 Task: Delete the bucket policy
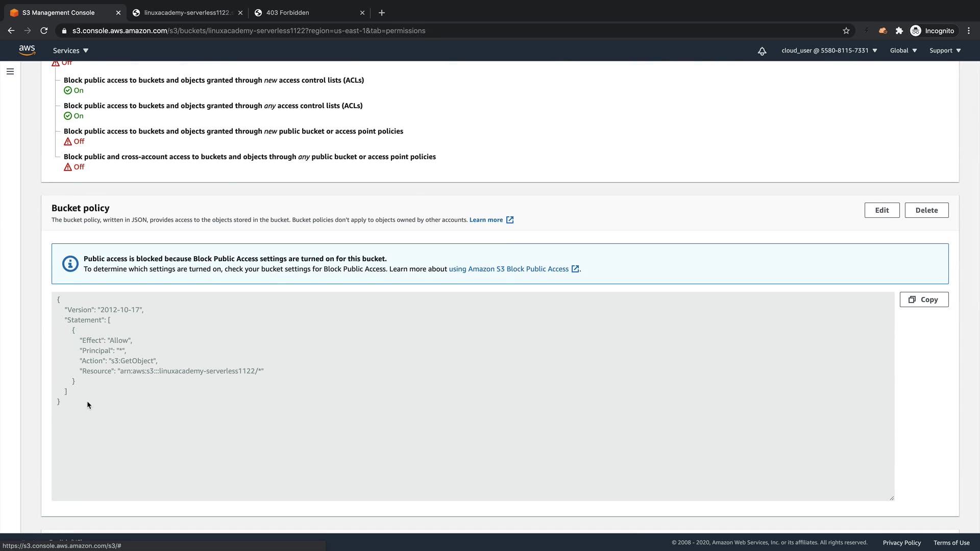(x=926, y=210)
